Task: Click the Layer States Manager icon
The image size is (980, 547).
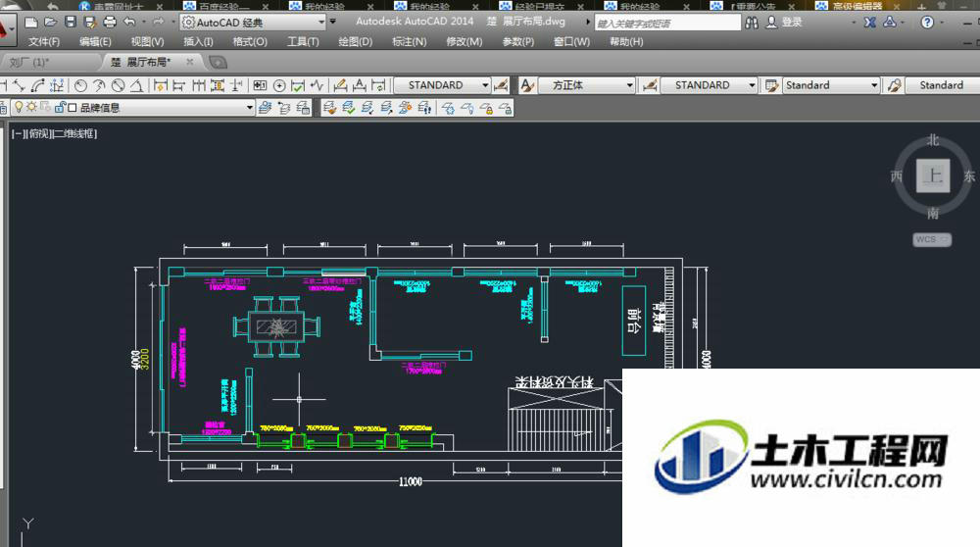Action: pyautogui.click(x=303, y=108)
